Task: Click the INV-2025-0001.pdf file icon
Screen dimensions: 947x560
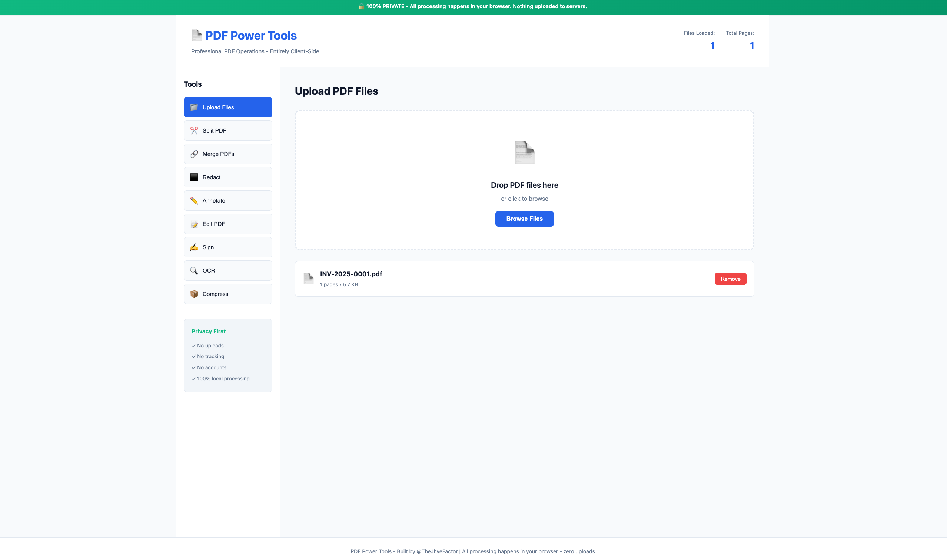Action: 308,279
